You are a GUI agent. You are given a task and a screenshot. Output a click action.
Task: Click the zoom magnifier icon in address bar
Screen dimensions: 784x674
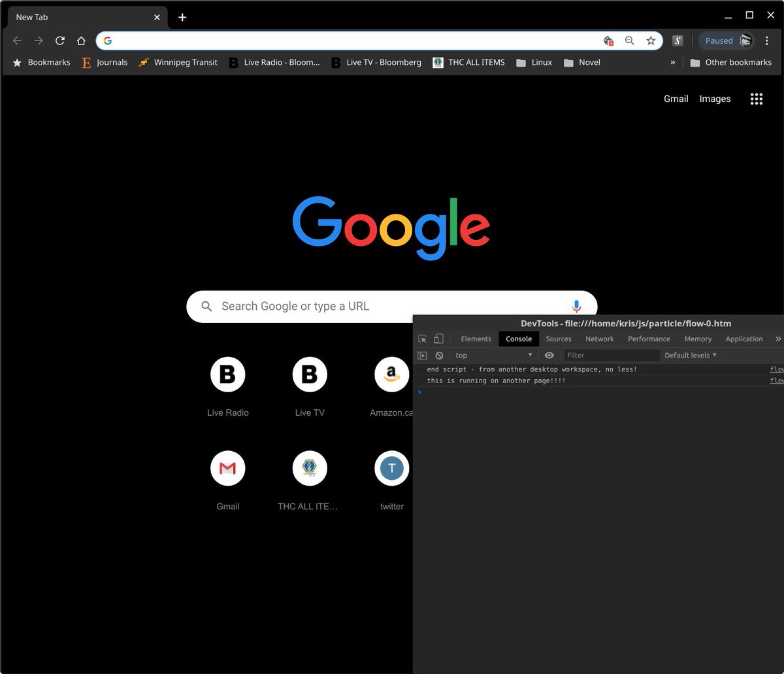point(630,41)
